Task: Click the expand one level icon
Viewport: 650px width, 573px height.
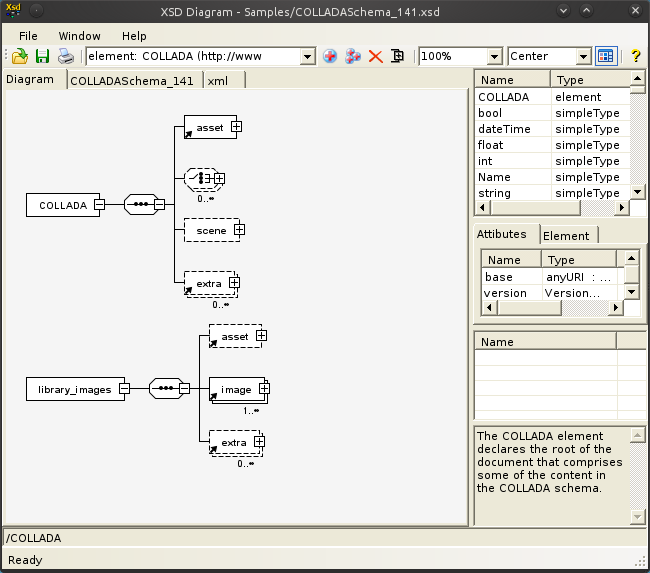Action: pyautogui.click(x=398, y=56)
